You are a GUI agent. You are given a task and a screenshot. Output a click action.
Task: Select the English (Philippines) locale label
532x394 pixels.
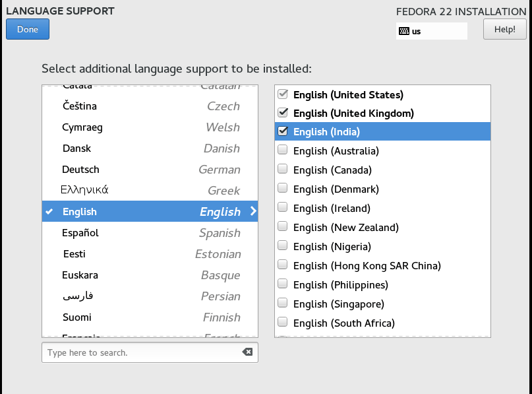[x=341, y=285]
